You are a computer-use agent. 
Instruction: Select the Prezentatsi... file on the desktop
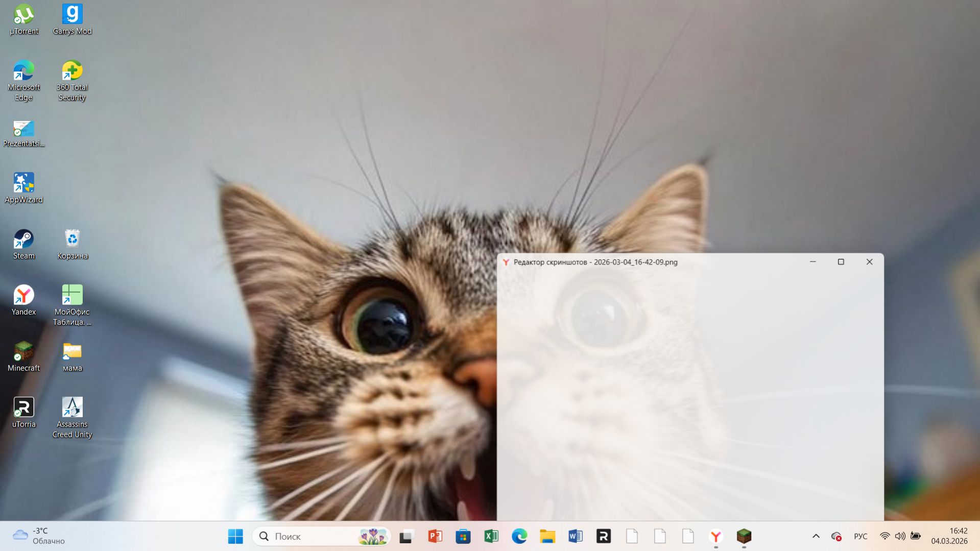tap(23, 134)
